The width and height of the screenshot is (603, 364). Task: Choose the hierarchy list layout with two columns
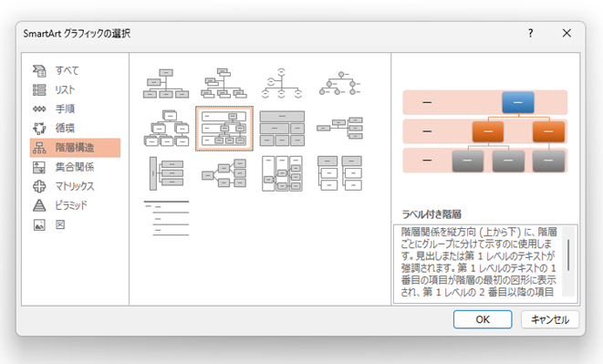[340, 173]
